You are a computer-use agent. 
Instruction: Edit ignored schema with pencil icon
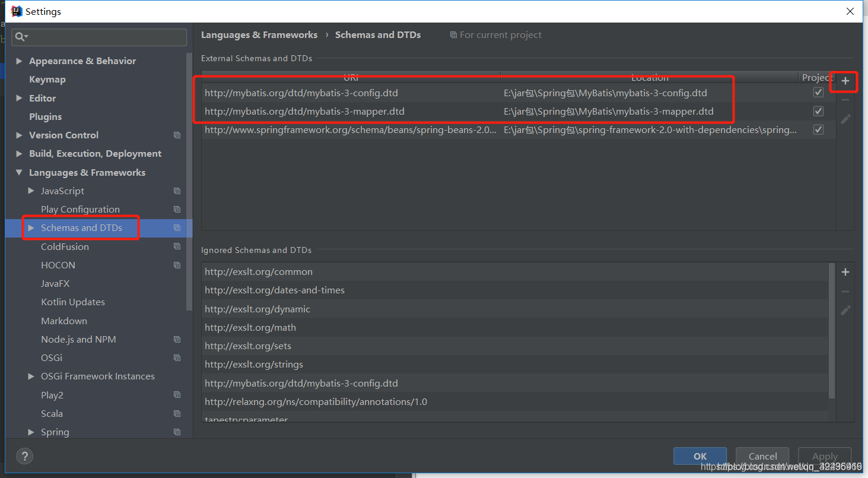845,310
